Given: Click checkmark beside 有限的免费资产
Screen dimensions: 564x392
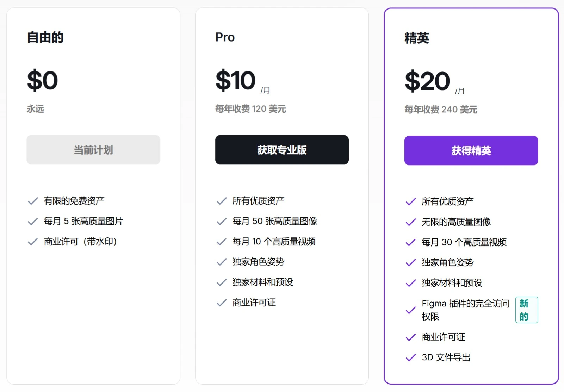Looking at the screenshot, I should [x=33, y=201].
